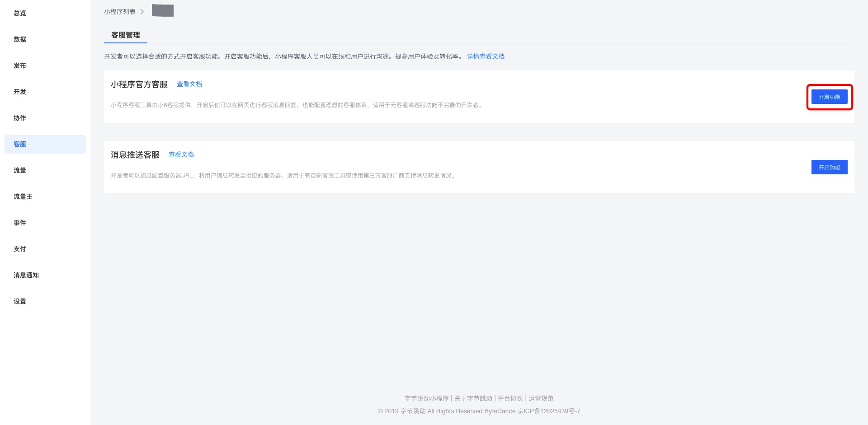Screen dimensions: 868x425
Task: Open the 总览 section in the sidebar
Action: point(20,13)
